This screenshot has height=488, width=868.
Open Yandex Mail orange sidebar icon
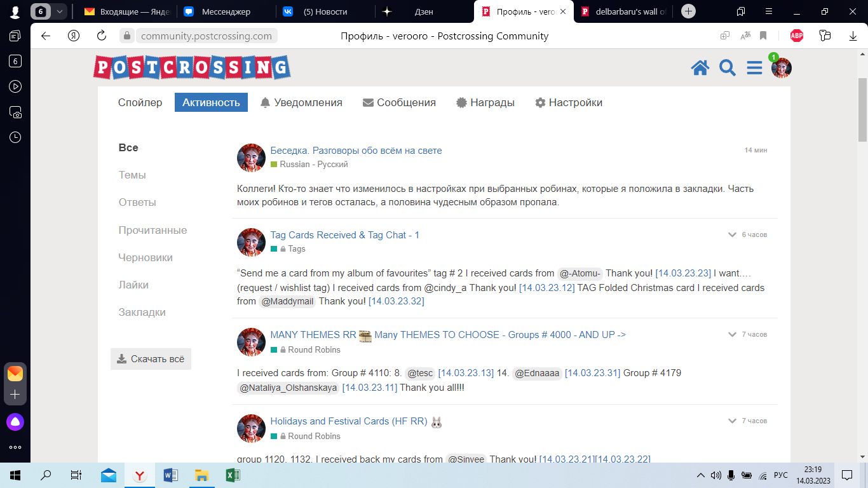click(15, 374)
